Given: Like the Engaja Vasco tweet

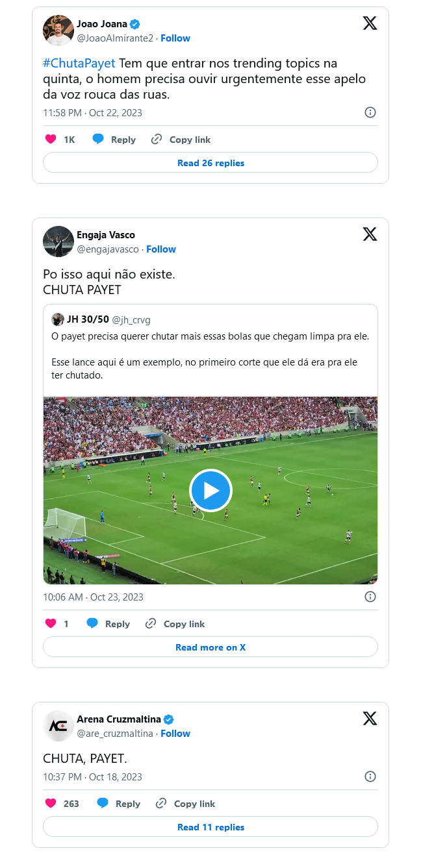Looking at the screenshot, I should point(51,624).
